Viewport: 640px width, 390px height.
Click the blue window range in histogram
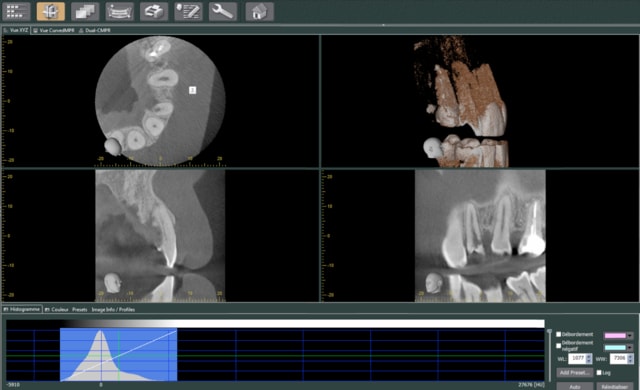click(x=118, y=355)
